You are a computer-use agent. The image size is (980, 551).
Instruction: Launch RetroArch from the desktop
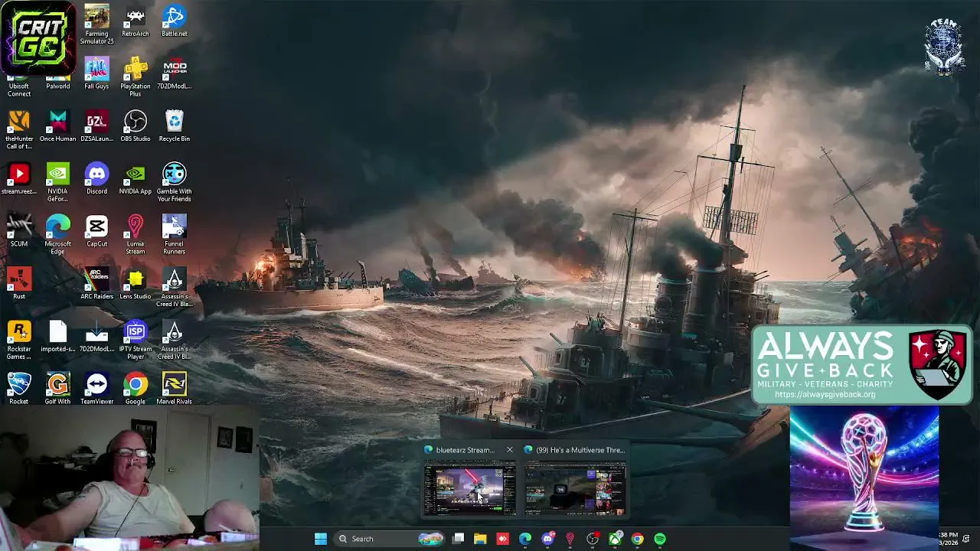tap(136, 21)
